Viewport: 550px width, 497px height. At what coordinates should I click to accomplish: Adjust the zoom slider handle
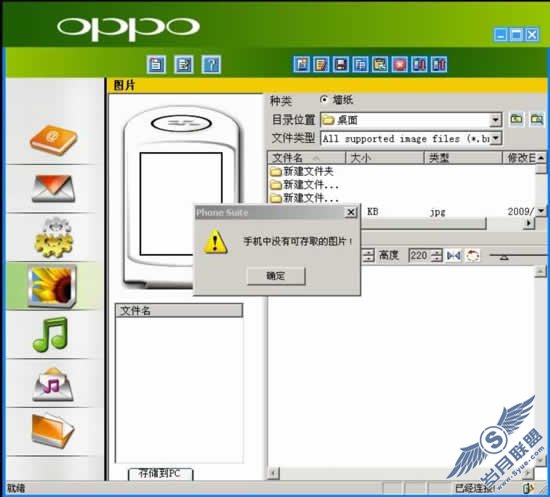(x=504, y=257)
